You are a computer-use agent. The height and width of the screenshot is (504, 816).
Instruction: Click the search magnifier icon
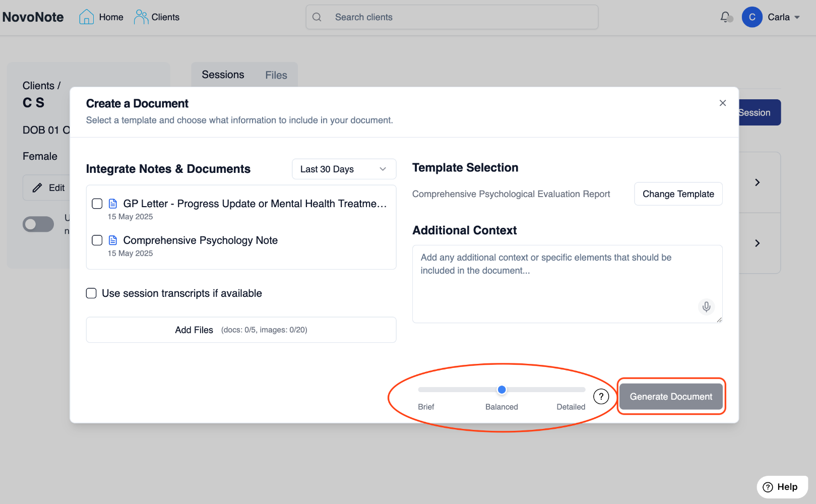tap(317, 17)
